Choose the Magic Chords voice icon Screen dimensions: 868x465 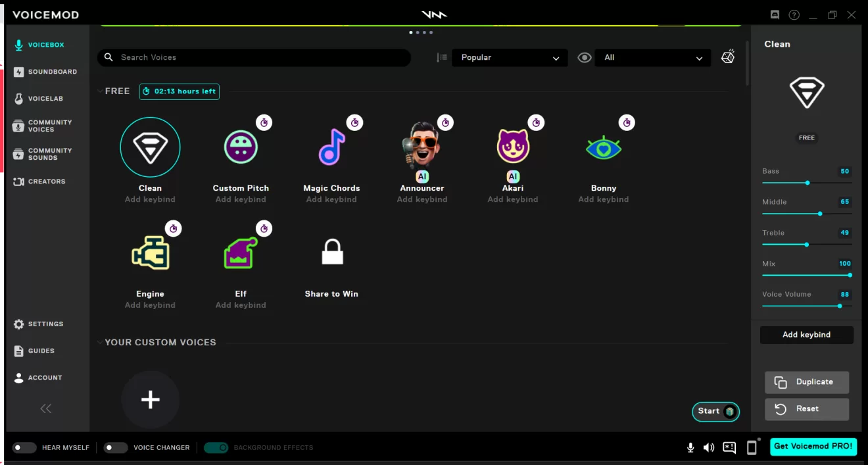point(331,147)
